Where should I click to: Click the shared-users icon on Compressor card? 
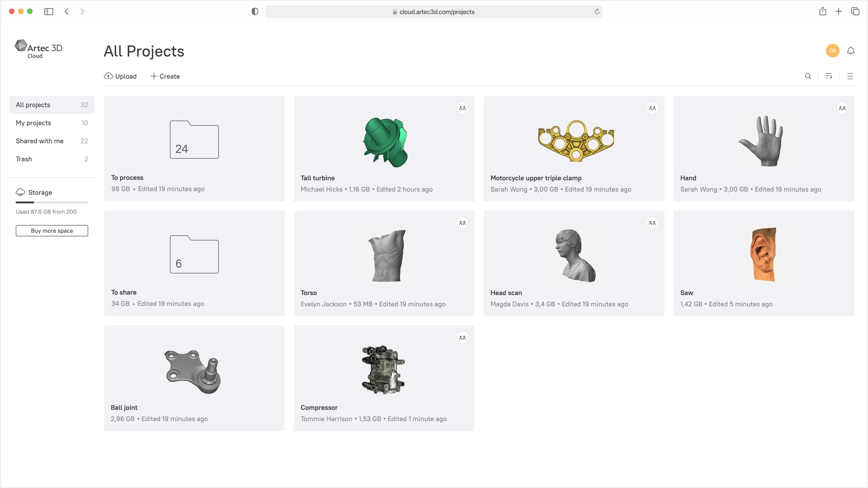(462, 338)
